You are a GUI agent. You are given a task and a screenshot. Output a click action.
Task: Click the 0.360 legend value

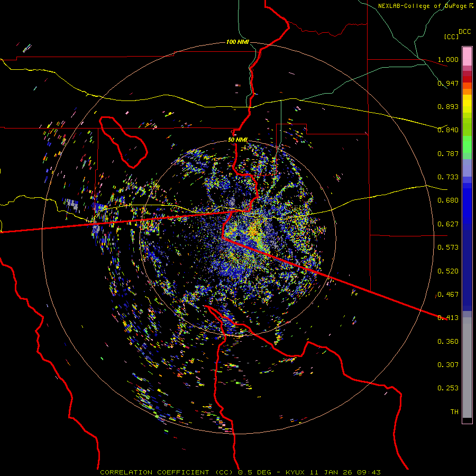448,342
